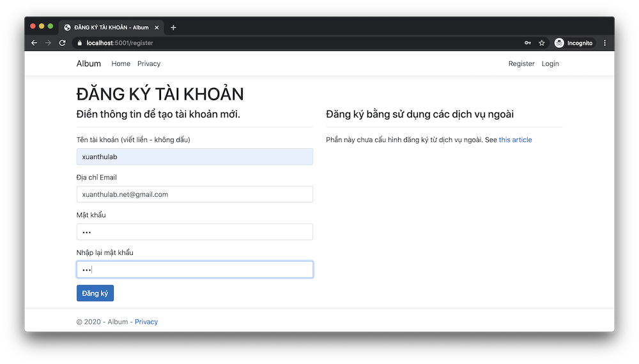
Task: Open a new tab with plus icon
Action: pyautogui.click(x=173, y=27)
